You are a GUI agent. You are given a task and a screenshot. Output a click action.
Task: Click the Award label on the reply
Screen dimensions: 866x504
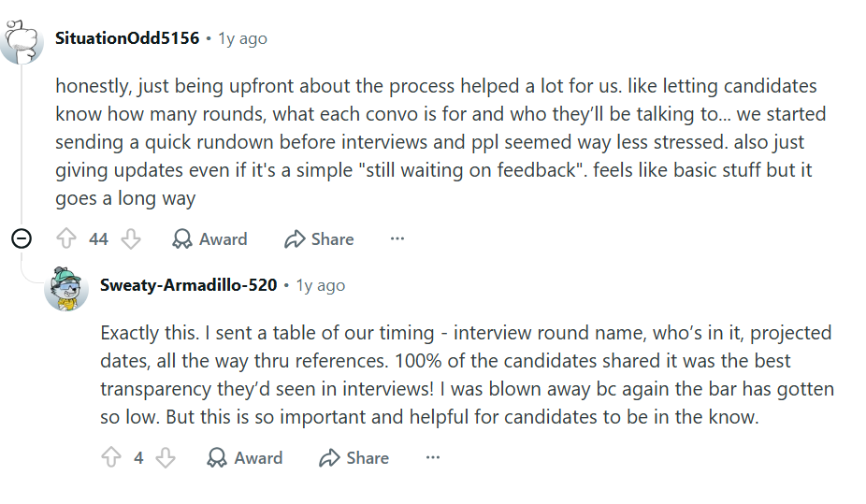[x=258, y=457]
